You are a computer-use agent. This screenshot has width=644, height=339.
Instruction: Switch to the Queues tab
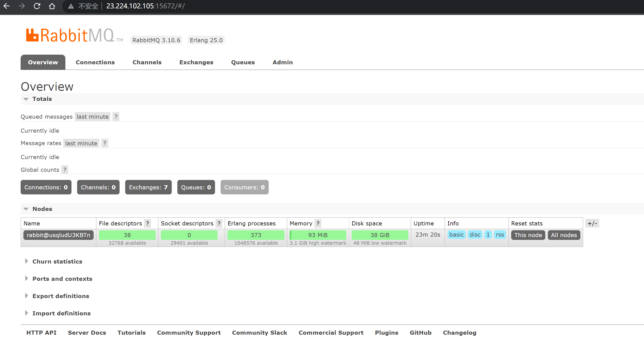click(243, 62)
